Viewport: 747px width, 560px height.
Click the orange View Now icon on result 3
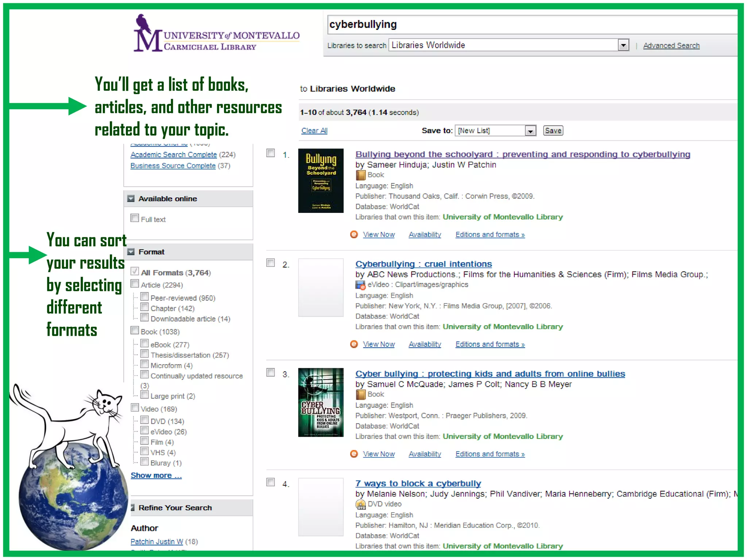[x=354, y=454]
